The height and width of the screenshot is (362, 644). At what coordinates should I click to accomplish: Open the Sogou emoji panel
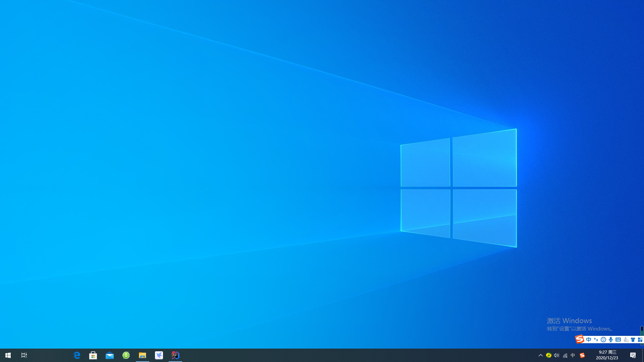pyautogui.click(x=603, y=340)
